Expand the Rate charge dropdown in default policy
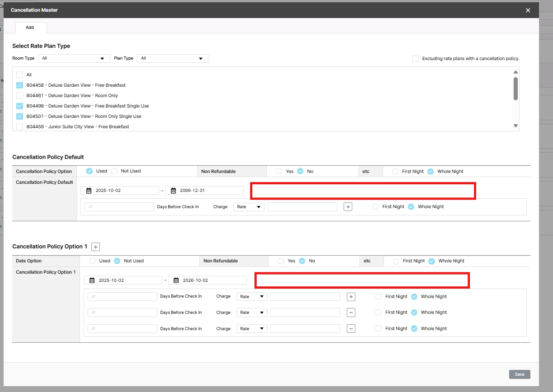Screen dimensions: 553x392 click(x=249, y=207)
